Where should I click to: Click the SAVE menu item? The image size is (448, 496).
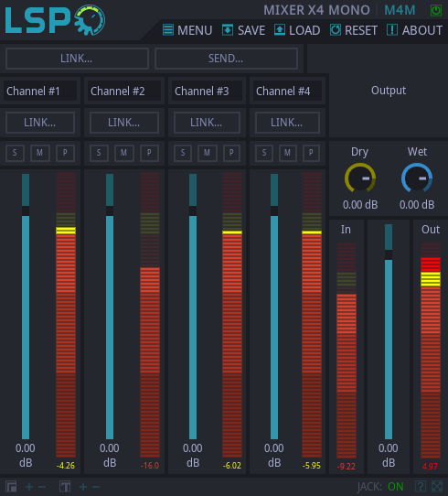[243, 30]
